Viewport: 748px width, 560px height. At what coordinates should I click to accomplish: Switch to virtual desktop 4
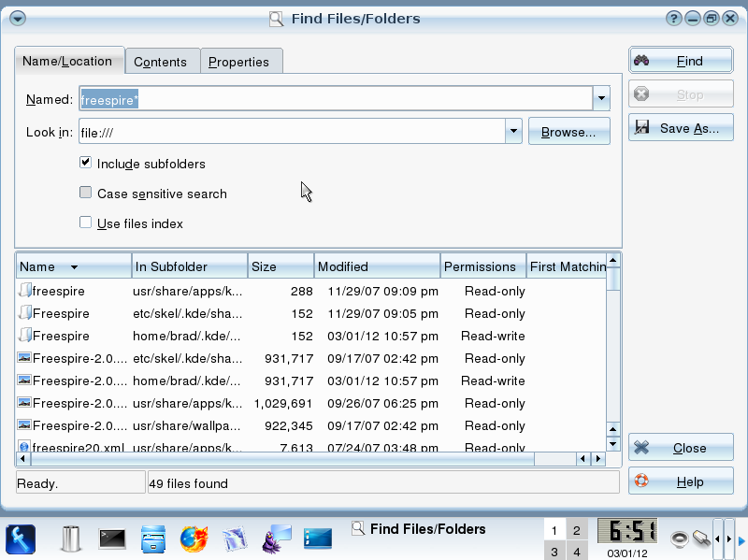577,552
